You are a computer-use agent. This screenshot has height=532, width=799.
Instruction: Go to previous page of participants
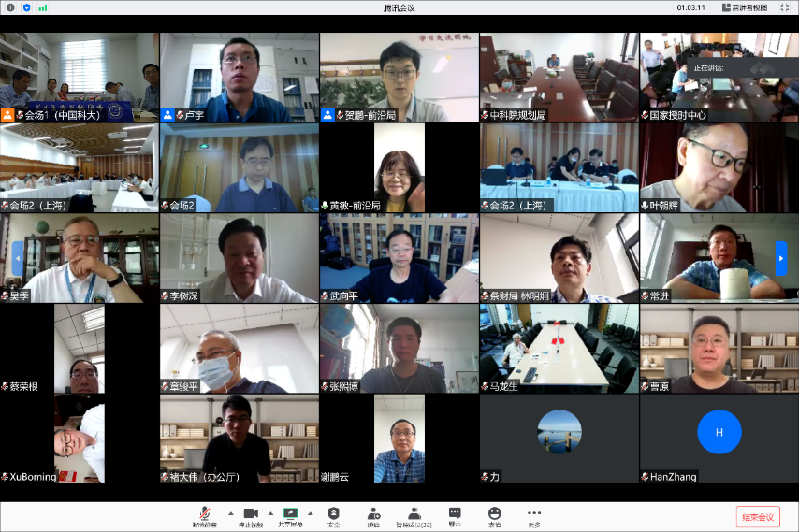tap(17, 259)
